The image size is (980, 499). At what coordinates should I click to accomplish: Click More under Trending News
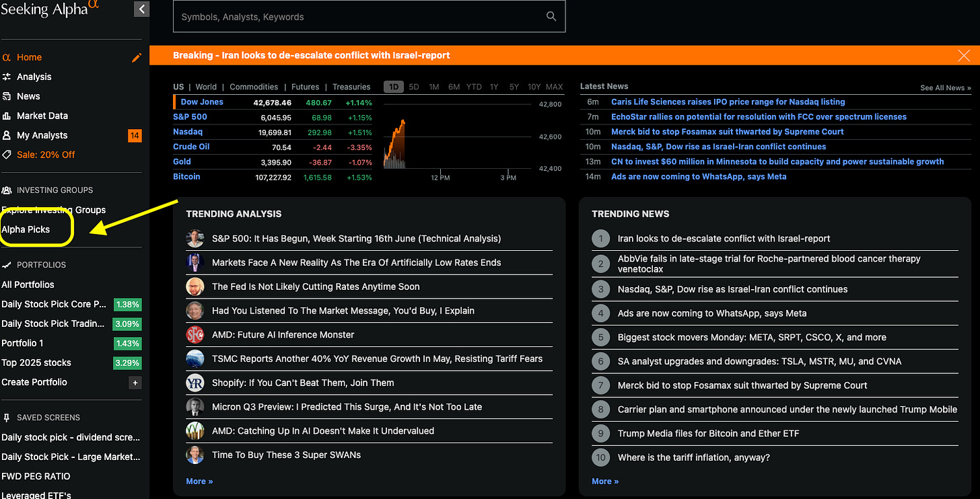(x=605, y=481)
